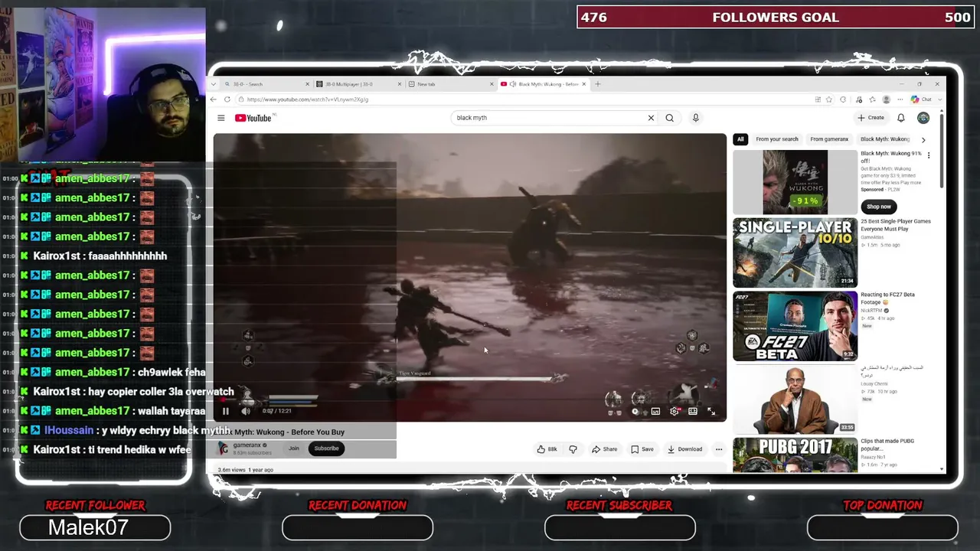Enter fullscreen mode in the player
Screen dimensions: 980x551
coord(711,411)
